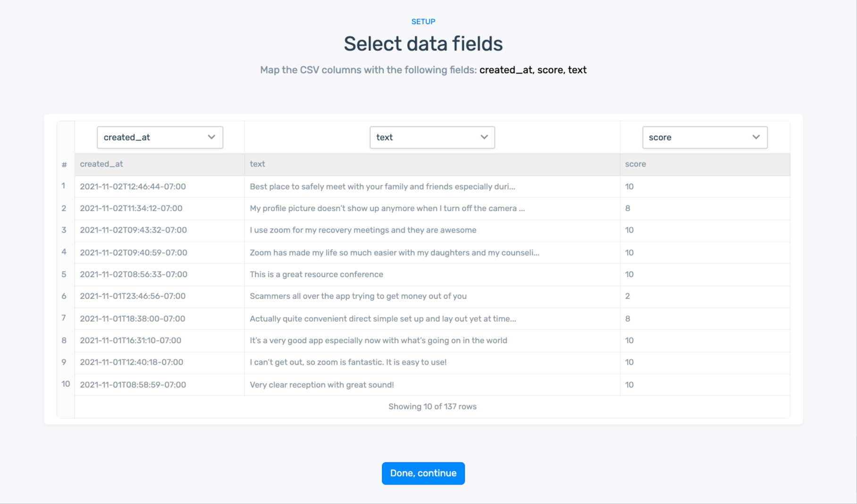
Task: Click the created_at column header cell
Action: 101,164
